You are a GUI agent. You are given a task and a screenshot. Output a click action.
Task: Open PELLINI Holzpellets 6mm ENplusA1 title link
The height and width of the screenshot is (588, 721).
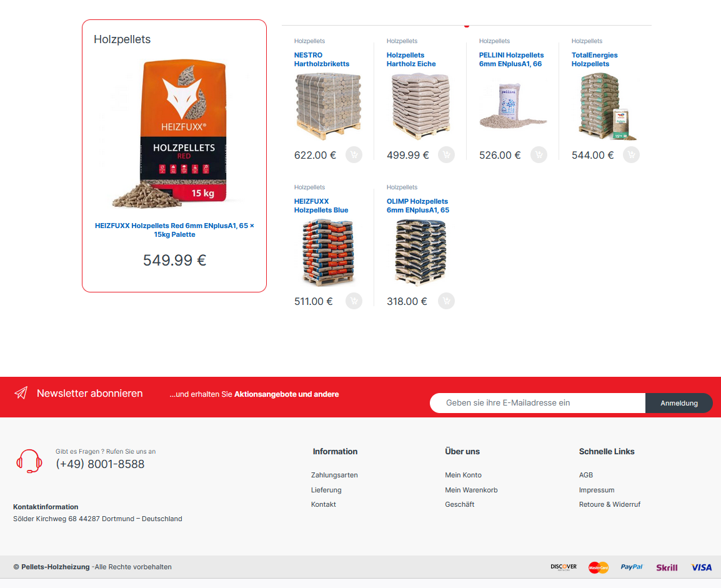[511, 59]
